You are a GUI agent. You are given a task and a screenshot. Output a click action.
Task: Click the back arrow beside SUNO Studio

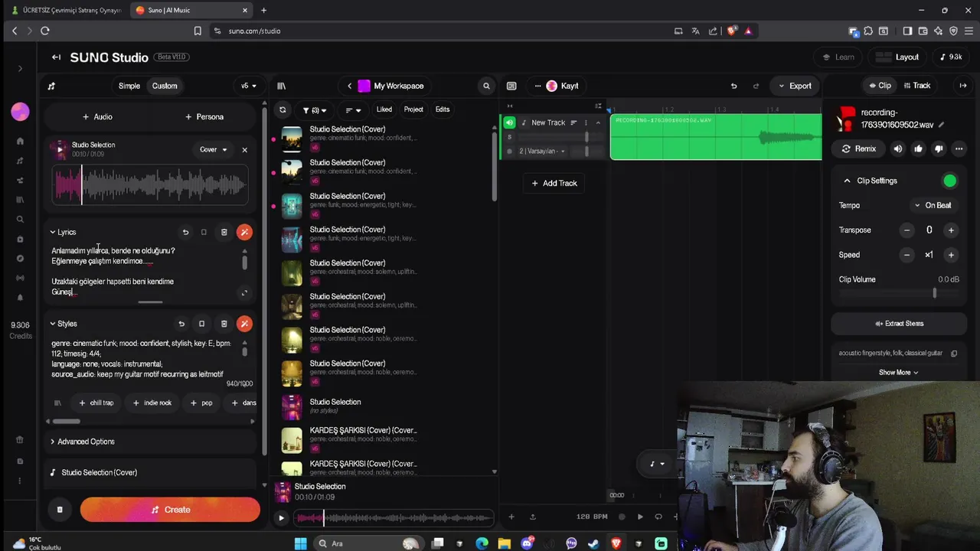56,57
